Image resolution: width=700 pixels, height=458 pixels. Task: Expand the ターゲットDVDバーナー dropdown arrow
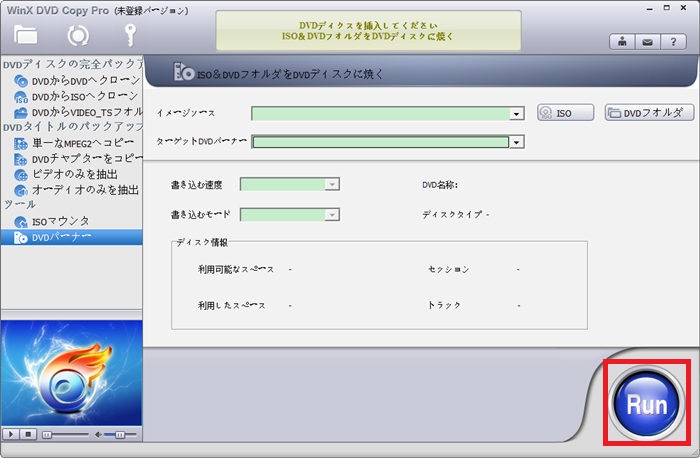point(517,142)
